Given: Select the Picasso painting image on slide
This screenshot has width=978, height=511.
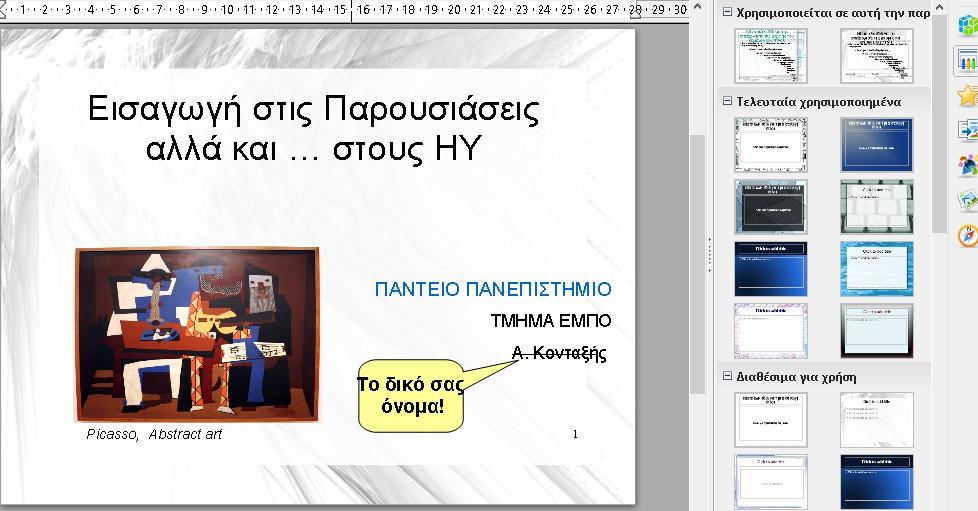Looking at the screenshot, I should (197, 335).
